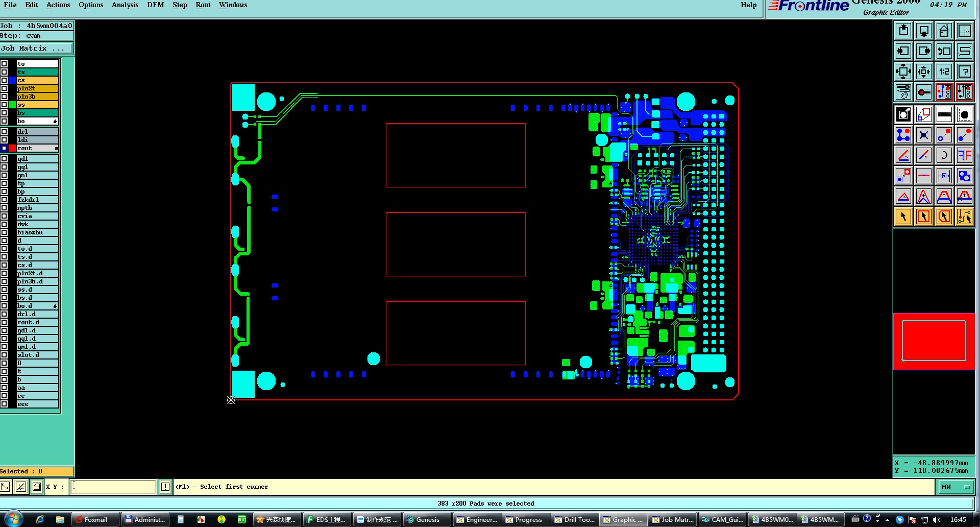This screenshot has height=527, width=980.
Task: Toggle the checkbox for layer biaozhu
Action: (x=4, y=232)
